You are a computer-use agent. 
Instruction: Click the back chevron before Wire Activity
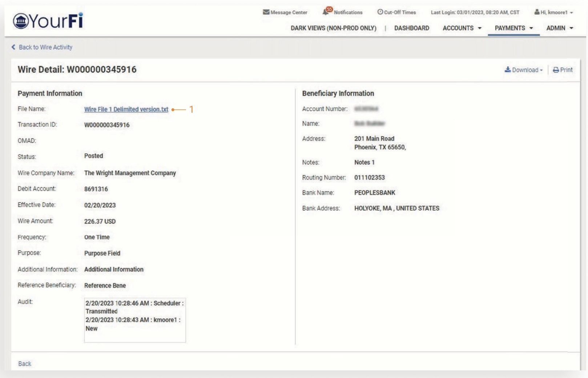click(x=13, y=47)
